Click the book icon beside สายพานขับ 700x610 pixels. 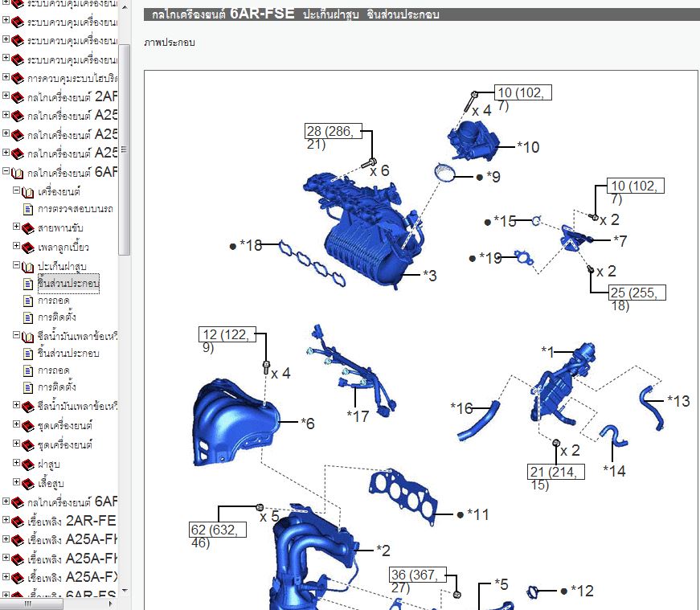[29, 228]
